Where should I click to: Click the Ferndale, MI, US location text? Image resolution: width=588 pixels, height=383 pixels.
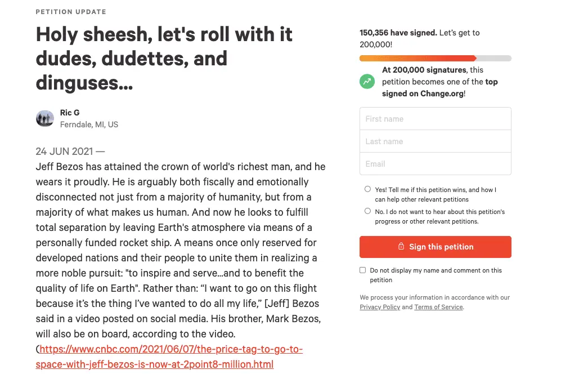pos(89,124)
